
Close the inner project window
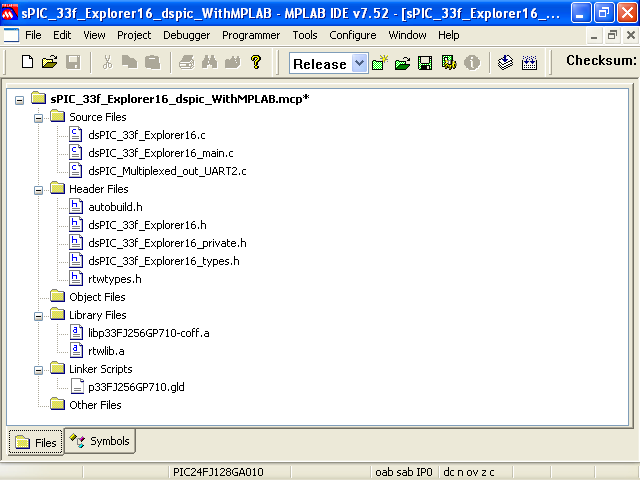[x=631, y=36]
